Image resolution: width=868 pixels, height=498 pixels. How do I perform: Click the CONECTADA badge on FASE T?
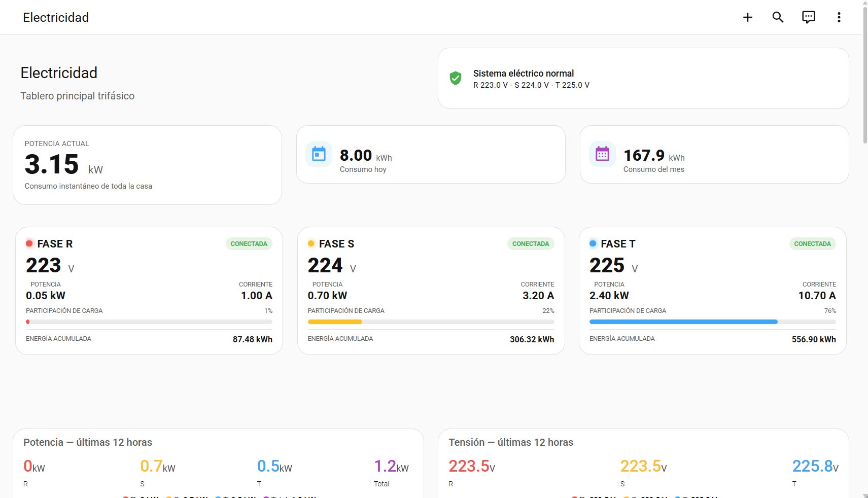click(x=812, y=244)
